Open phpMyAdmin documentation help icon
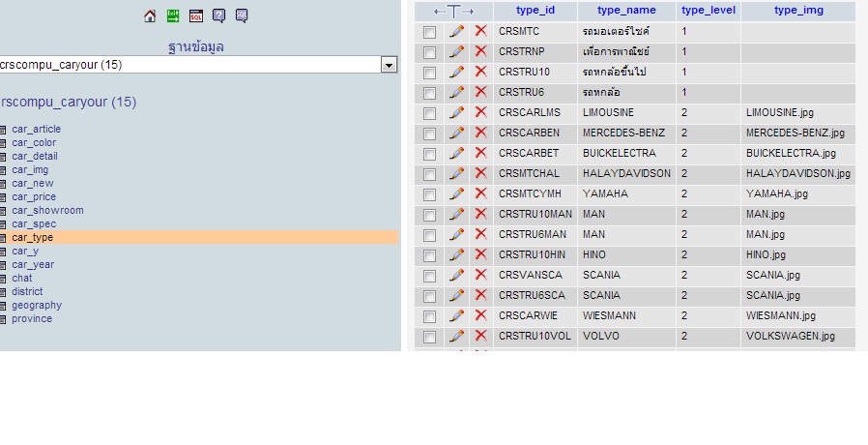The image size is (868, 445). pyautogui.click(x=218, y=16)
